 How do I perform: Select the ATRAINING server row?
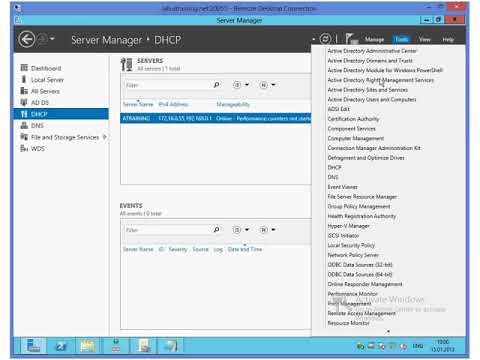pos(216,118)
